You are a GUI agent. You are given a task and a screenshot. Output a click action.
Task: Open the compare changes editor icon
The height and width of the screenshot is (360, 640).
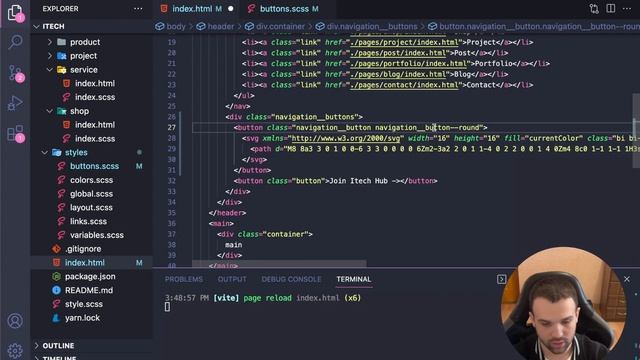click(594, 9)
